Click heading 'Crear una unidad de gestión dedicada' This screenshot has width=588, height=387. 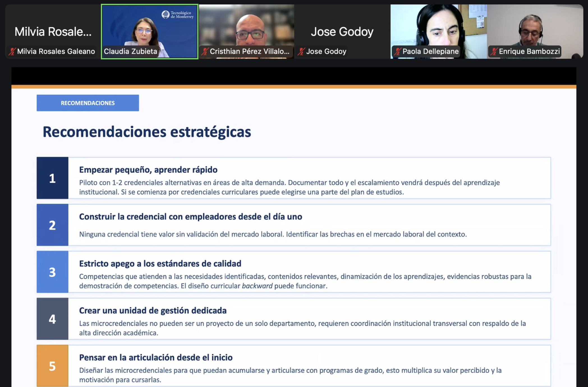click(x=153, y=310)
